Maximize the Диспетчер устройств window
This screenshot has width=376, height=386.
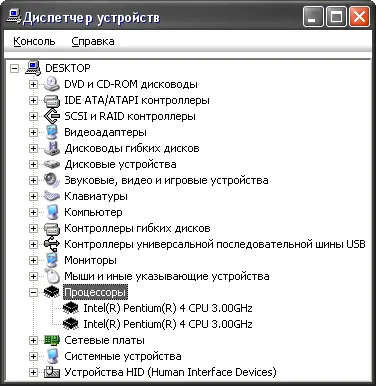pos(336,17)
